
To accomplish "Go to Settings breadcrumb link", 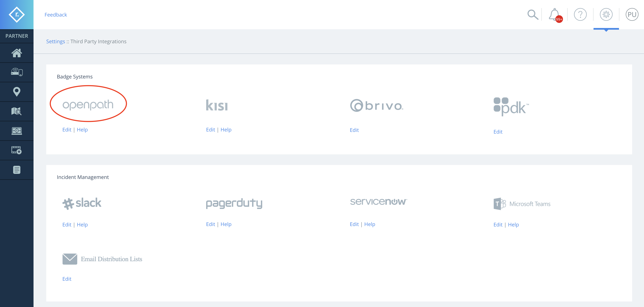I will (x=56, y=42).
